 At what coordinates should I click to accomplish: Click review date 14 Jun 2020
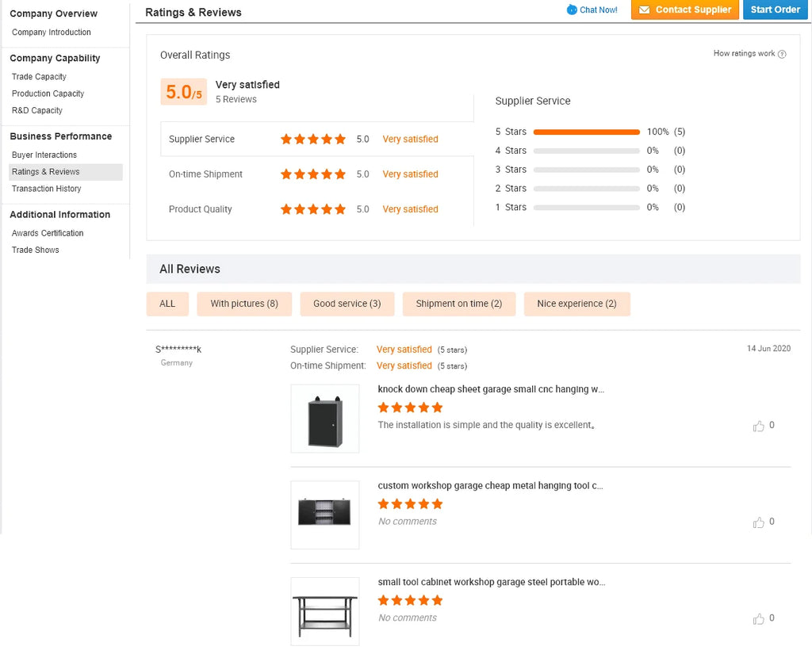pos(768,349)
